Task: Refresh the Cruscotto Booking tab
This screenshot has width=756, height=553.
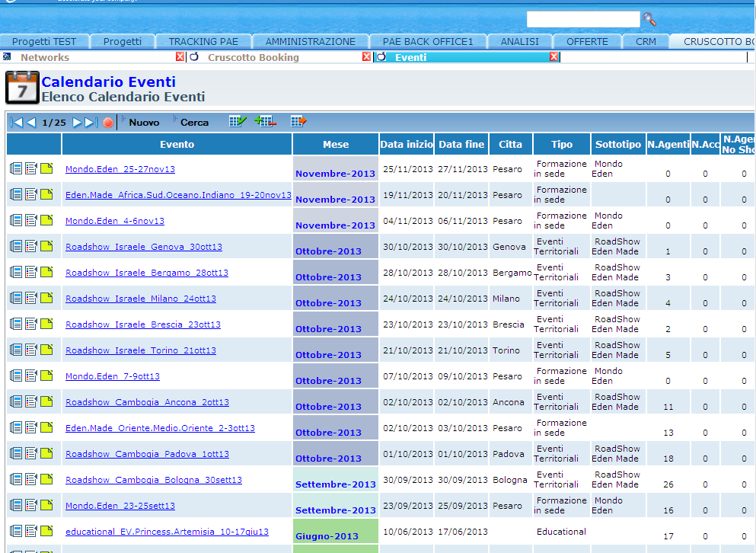Action: 194,57
